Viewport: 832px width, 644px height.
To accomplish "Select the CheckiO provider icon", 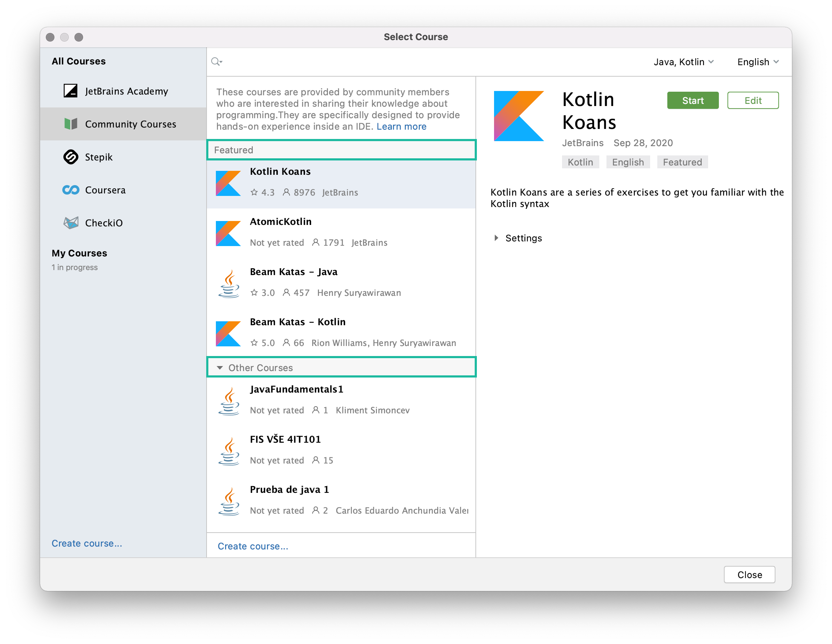I will (x=71, y=222).
